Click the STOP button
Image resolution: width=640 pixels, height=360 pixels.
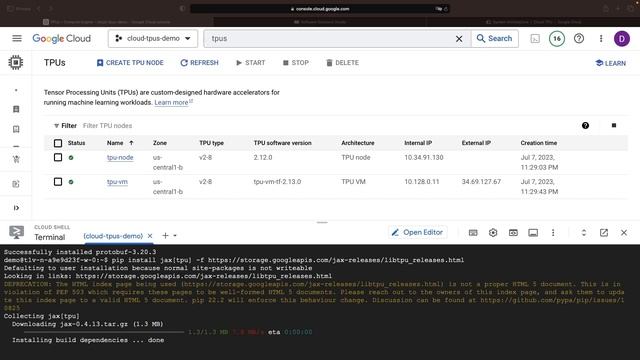point(296,63)
